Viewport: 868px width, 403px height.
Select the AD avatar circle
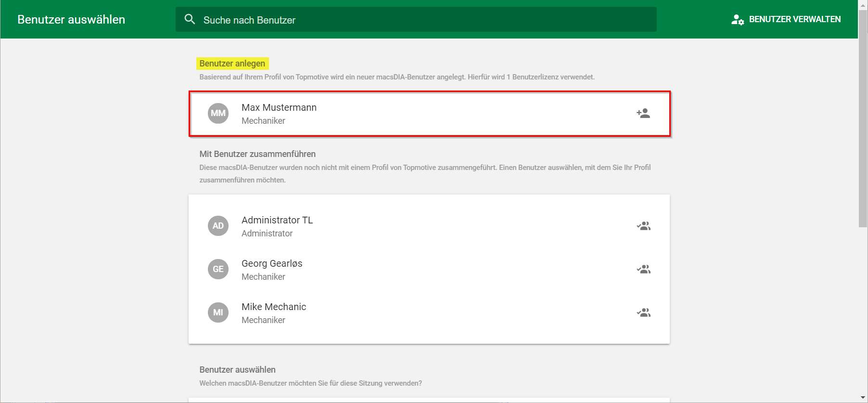218,226
